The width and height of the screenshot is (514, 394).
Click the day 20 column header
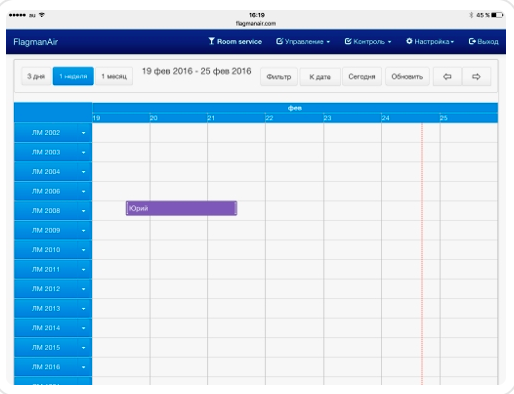click(178, 118)
